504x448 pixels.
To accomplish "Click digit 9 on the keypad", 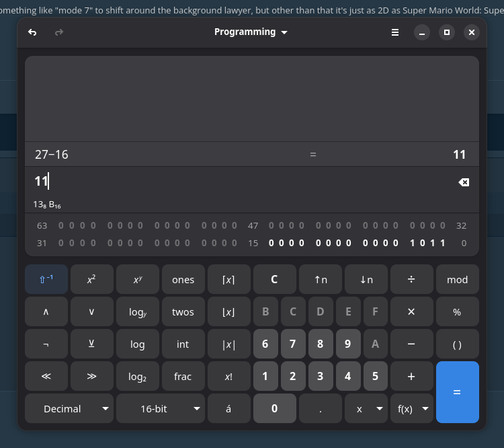I will click(348, 344).
